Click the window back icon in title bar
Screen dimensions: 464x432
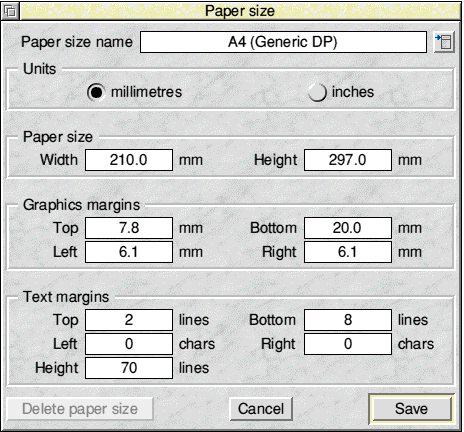10,11
